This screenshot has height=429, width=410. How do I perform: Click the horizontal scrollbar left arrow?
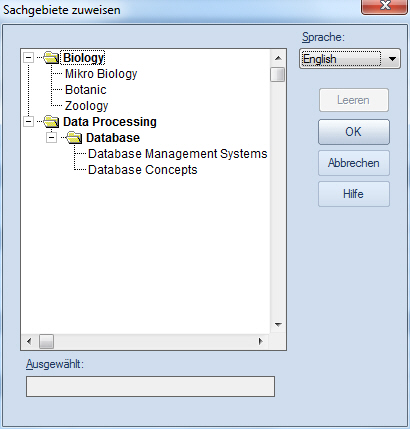(x=29, y=341)
